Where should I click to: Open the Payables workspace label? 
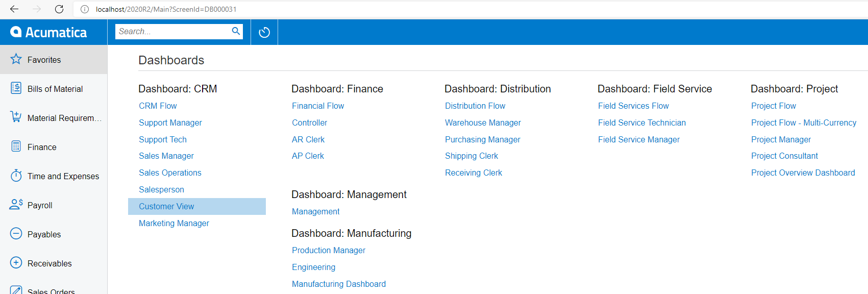click(44, 234)
